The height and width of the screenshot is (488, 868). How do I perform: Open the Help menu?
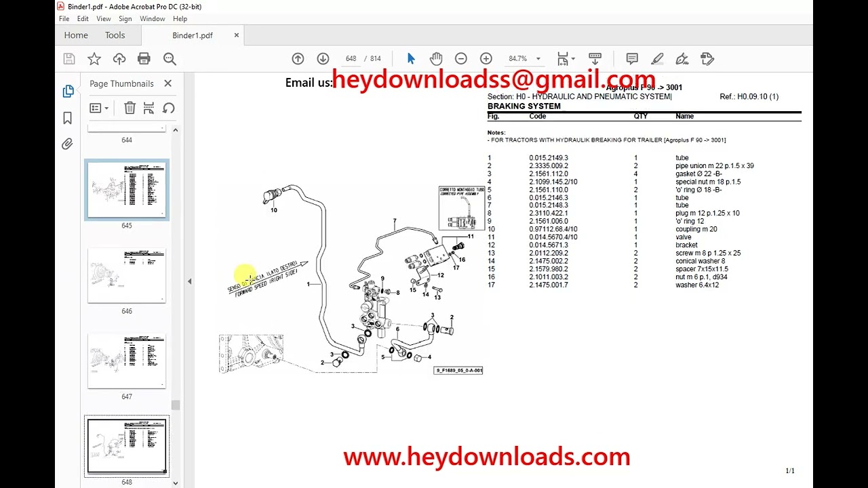180,19
